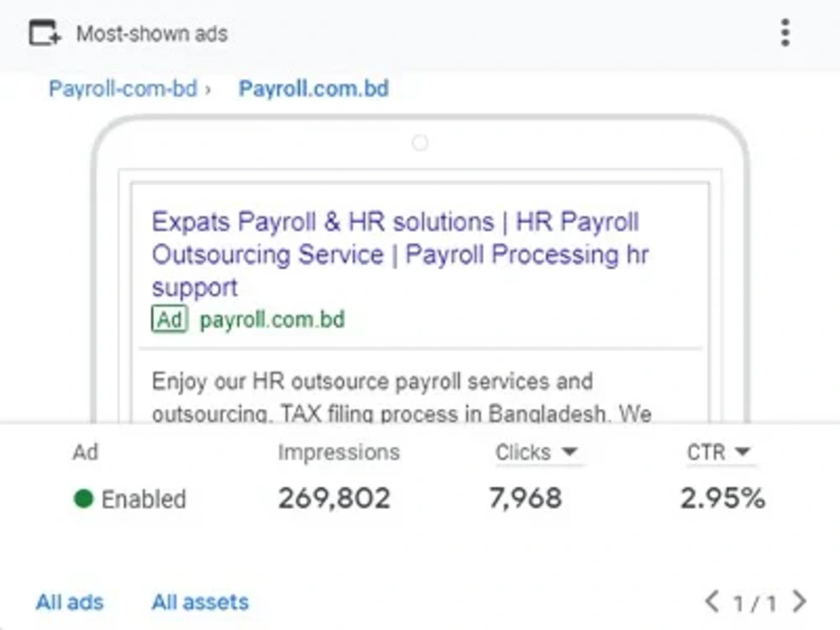Open the Payroll-com-bd campaign link

coord(123,89)
